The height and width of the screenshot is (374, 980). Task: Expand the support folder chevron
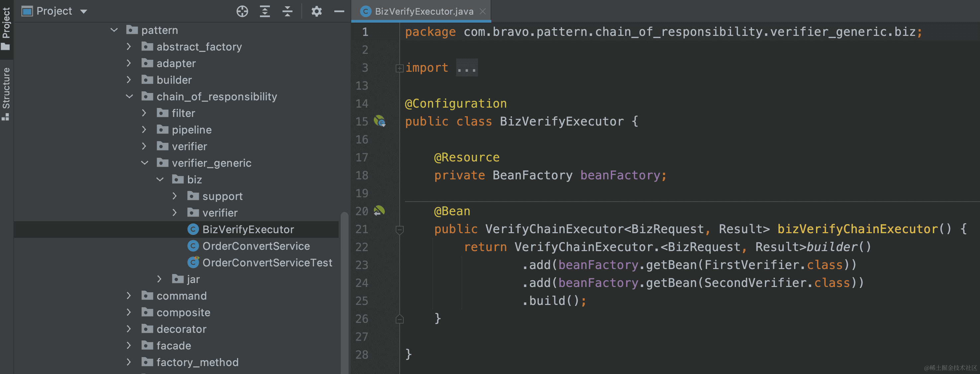click(175, 196)
